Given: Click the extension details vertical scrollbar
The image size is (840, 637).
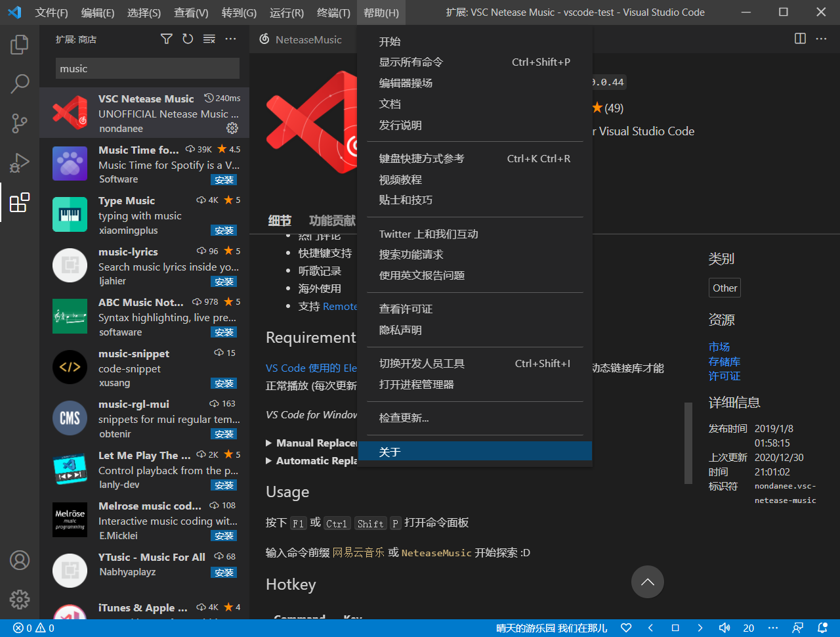Looking at the screenshot, I should pos(688,443).
